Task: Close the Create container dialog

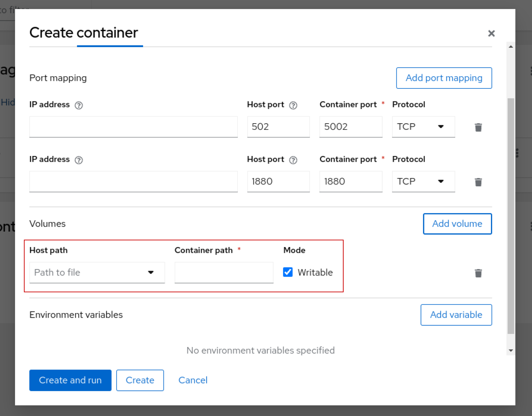Action: pyautogui.click(x=491, y=33)
